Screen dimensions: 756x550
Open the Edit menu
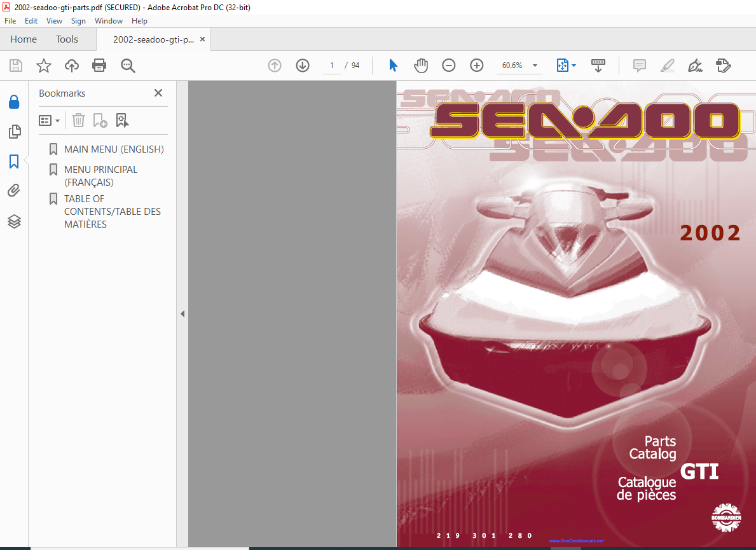(31, 21)
